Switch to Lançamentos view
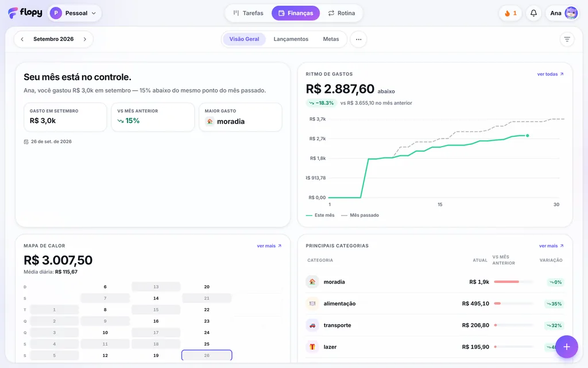 click(291, 39)
